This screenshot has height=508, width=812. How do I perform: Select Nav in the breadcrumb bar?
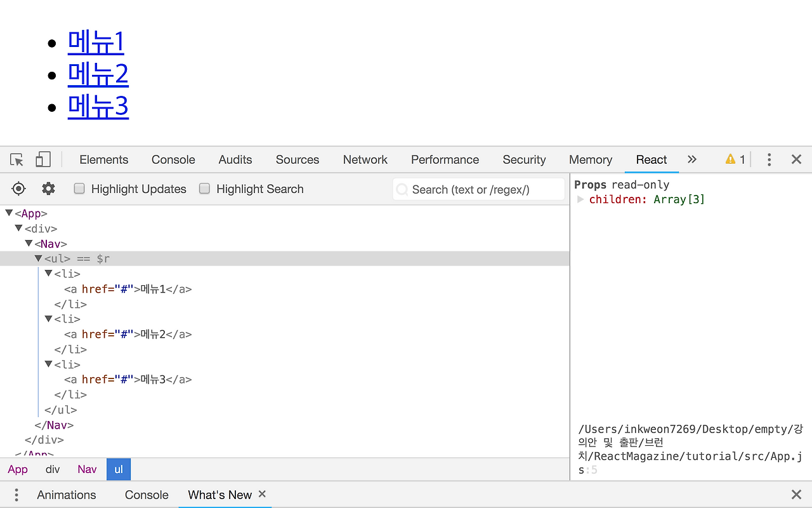[x=87, y=469]
